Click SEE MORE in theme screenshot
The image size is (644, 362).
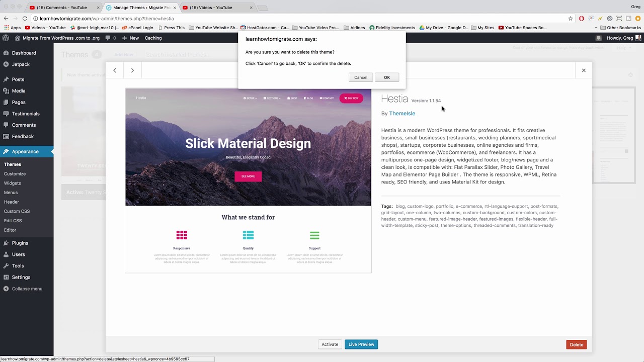[248, 176]
